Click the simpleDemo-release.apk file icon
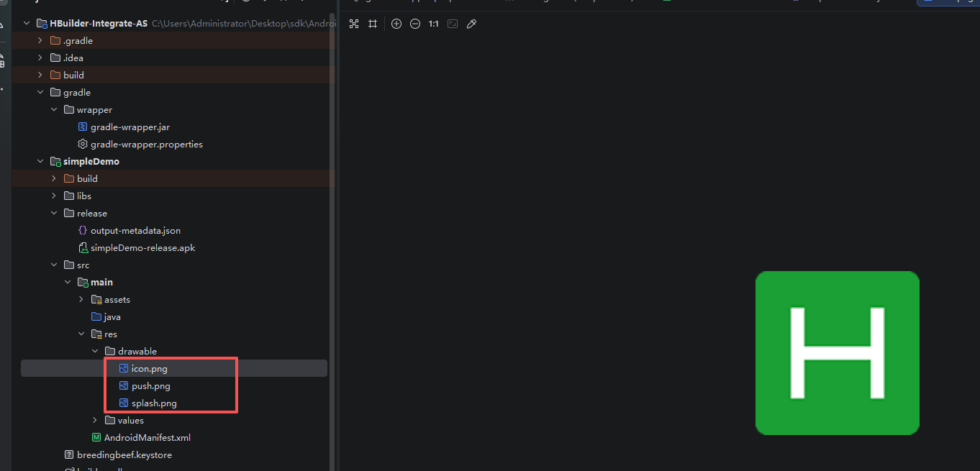980x471 pixels. (x=83, y=248)
